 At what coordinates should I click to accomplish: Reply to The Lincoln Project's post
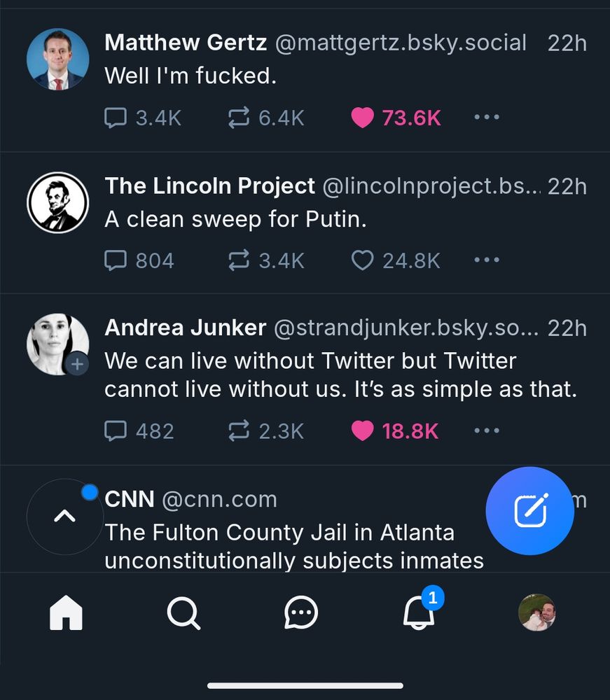pyautogui.click(x=139, y=260)
